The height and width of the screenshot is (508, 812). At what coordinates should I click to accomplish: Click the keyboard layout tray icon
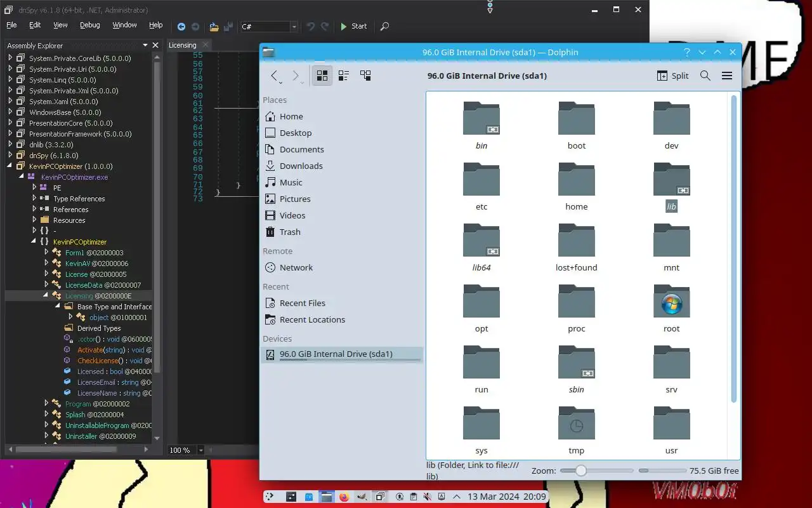point(442,497)
